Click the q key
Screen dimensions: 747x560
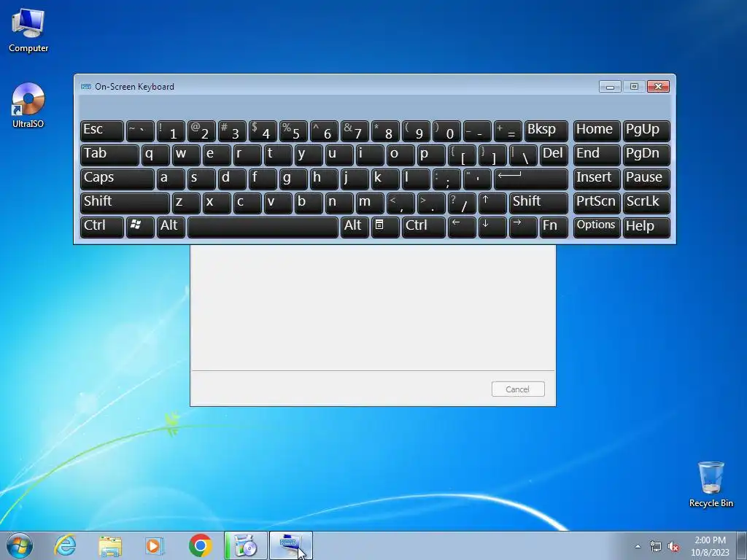pyautogui.click(x=155, y=155)
